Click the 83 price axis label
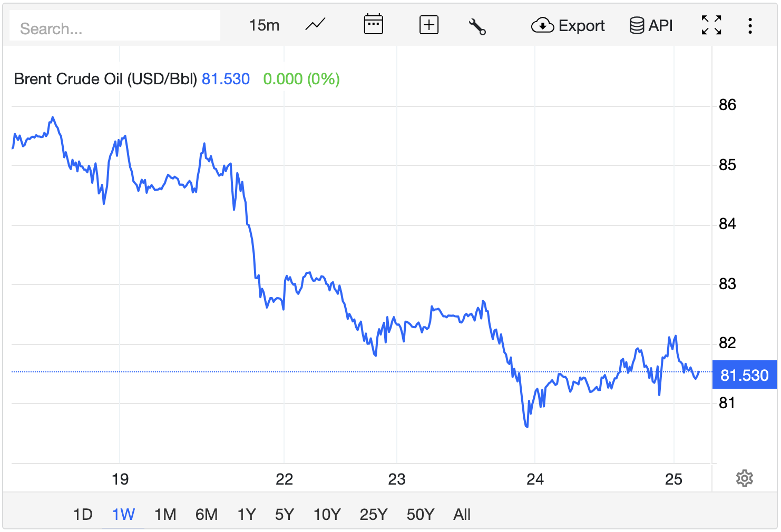This screenshot has height=532, width=781. click(x=727, y=284)
